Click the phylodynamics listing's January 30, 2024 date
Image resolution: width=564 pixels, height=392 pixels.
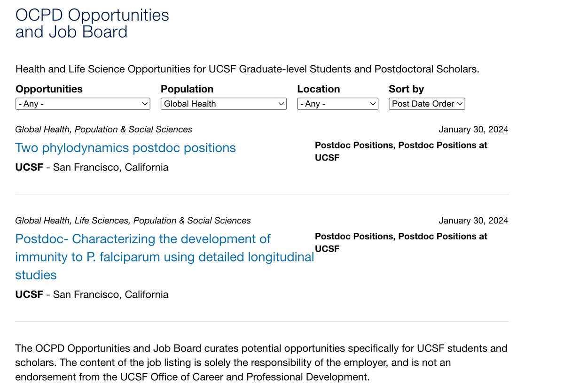pyautogui.click(x=473, y=130)
